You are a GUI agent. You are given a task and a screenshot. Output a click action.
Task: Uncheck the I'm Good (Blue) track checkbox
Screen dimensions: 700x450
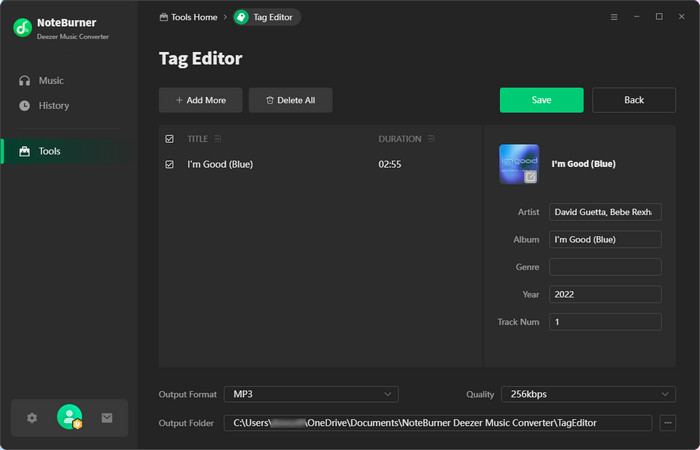(169, 164)
